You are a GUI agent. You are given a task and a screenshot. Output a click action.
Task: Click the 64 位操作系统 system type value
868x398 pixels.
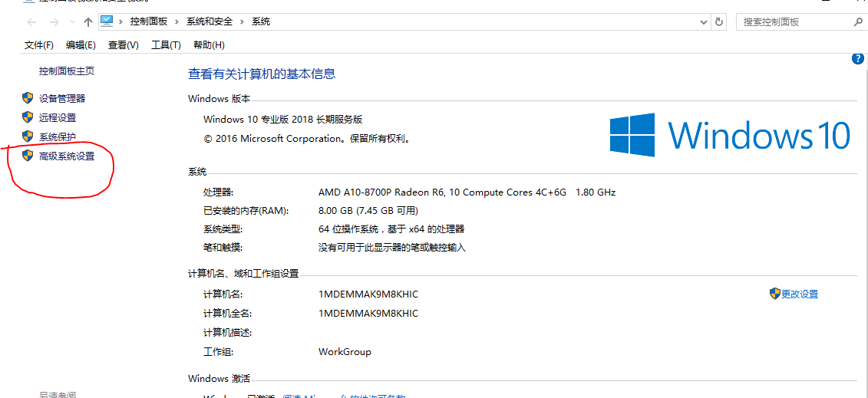click(x=391, y=229)
